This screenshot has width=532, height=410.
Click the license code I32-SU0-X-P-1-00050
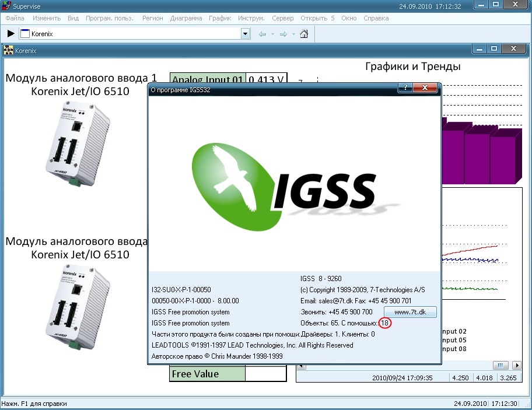pos(181,290)
